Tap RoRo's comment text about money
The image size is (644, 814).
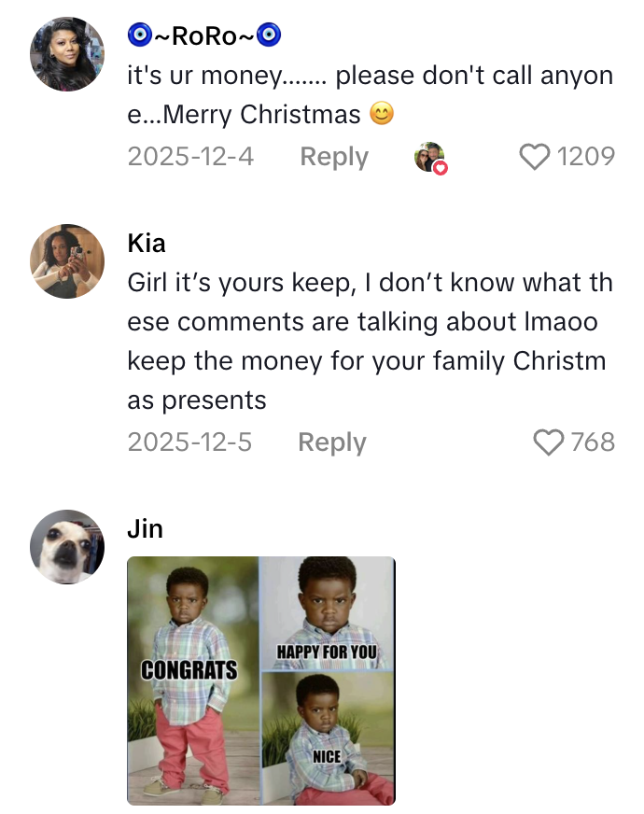point(369,94)
